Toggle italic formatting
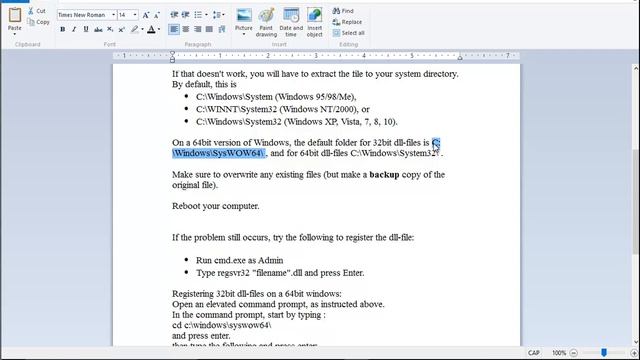The image size is (640, 360). coord(74,29)
